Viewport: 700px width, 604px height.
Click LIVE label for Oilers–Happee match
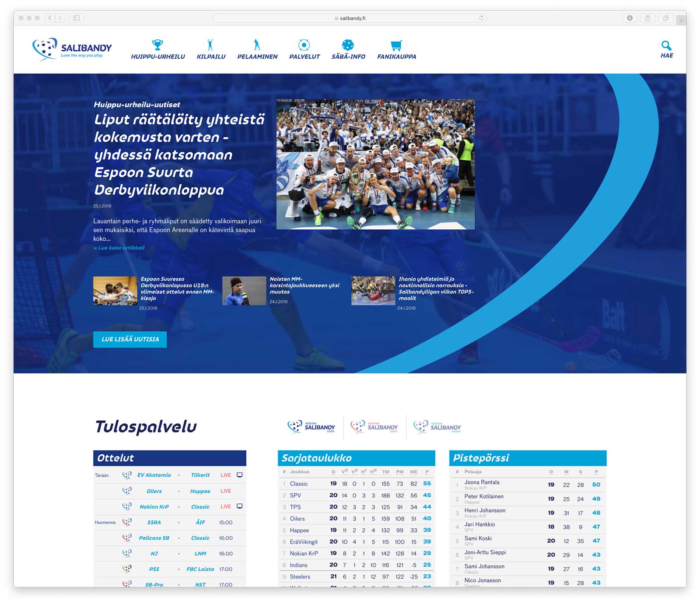tap(226, 491)
